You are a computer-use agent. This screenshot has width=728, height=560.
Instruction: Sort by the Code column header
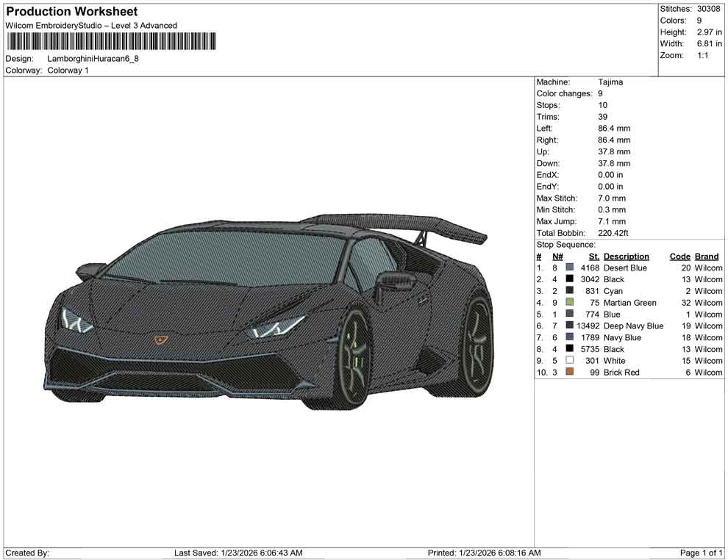tap(679, 256)
